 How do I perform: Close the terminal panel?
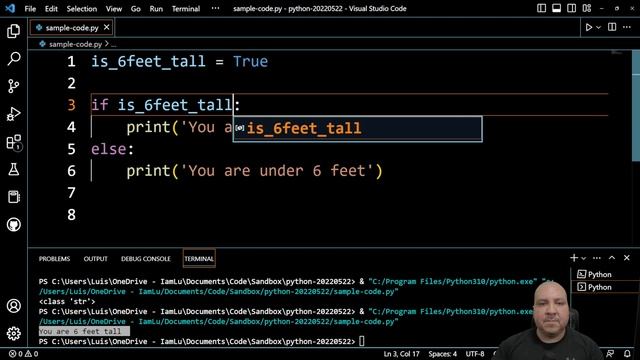pos(627,258)
